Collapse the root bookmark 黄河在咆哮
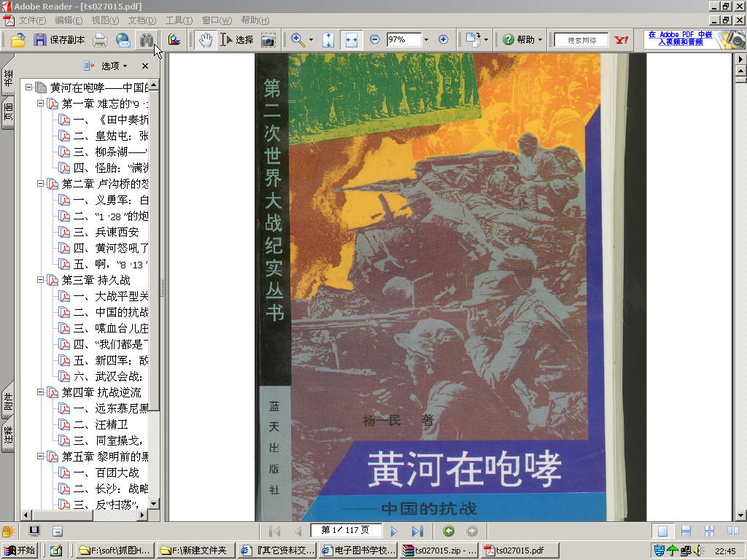Screen dimensions: 747x560 pos(29,87)
